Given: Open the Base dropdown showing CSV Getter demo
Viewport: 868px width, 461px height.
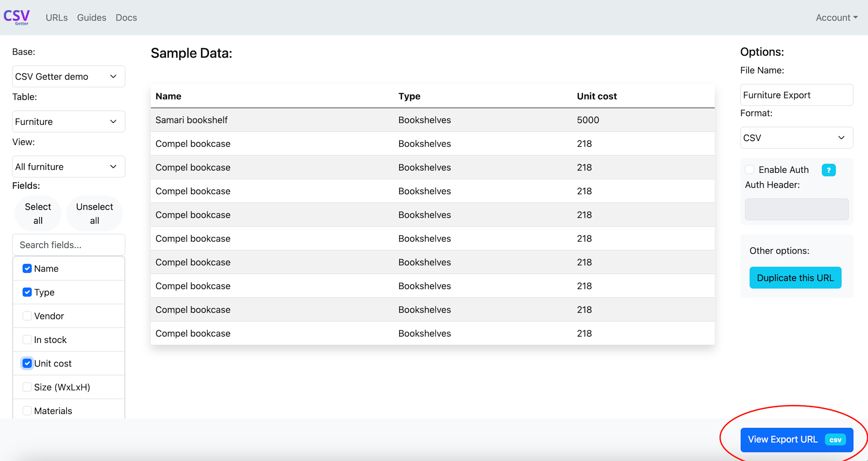Looking at the screenshot, I should coord(68,76).
